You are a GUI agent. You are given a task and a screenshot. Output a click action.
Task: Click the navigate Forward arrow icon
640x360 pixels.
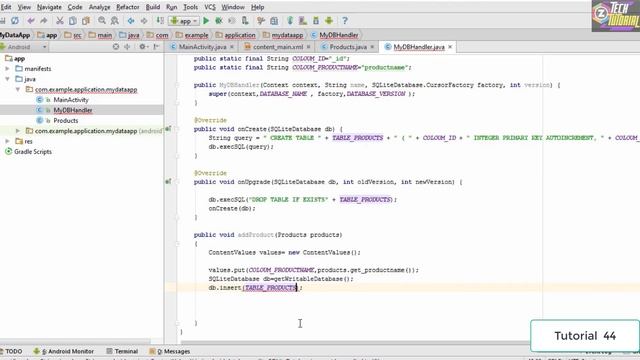click(x=144, y=20)
